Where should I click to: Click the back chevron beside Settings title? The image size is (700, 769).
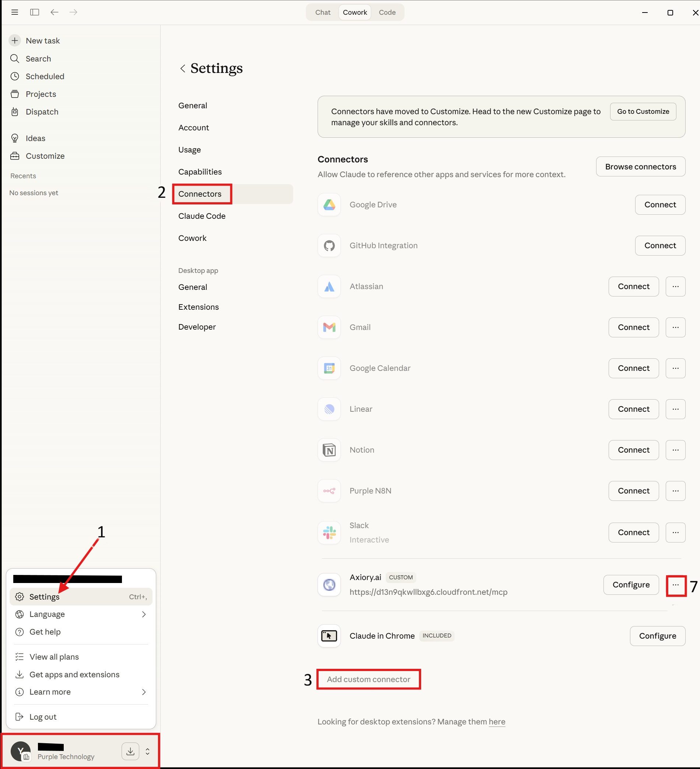pyautogui.click(x=183, y=68)
